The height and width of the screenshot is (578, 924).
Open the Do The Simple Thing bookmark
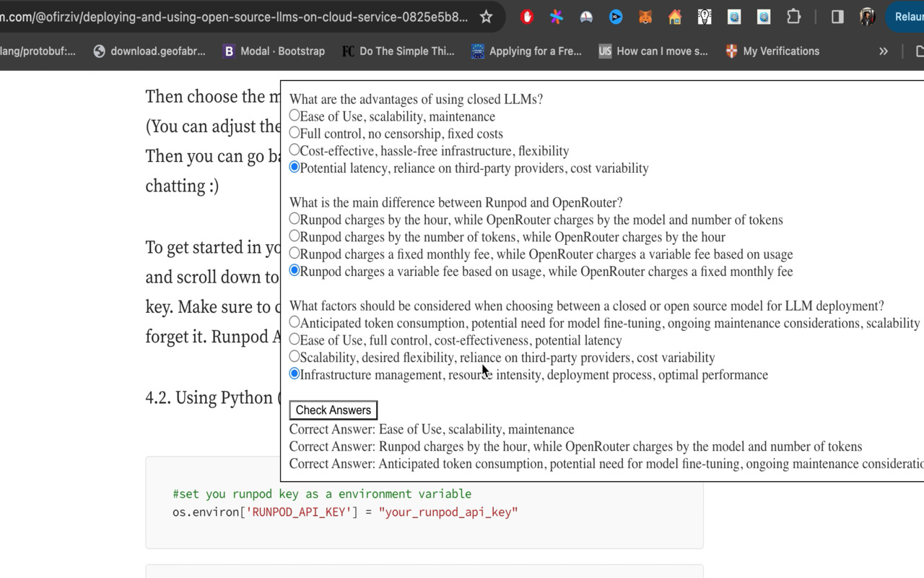(x=398, y=51)
